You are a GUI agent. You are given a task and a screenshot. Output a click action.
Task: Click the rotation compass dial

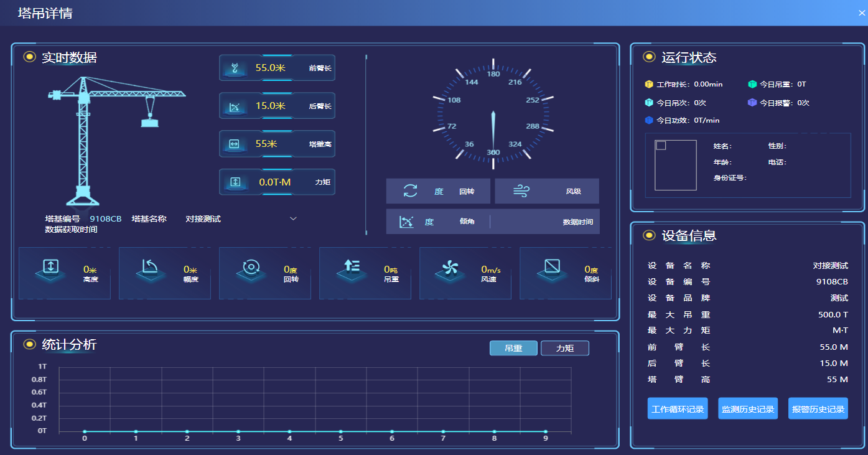coord(493,114)
